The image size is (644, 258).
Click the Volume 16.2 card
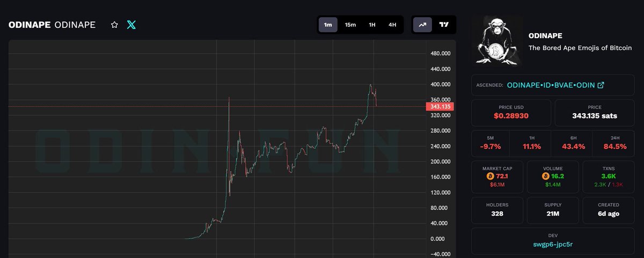point(553,177)
